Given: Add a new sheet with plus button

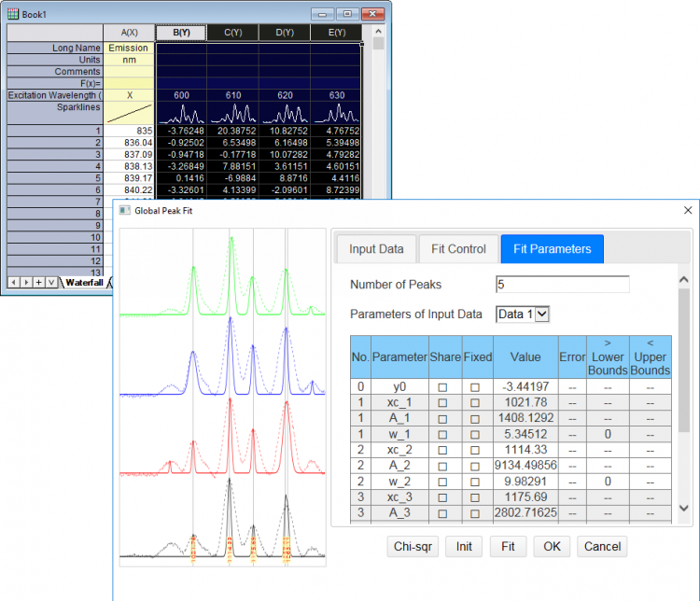Looking at the screenshot, I should click(x=38, y=282).
